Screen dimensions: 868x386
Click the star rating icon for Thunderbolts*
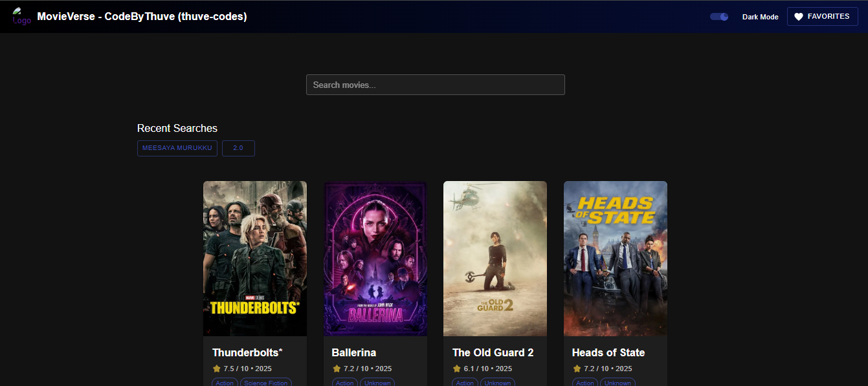(217, 369)
